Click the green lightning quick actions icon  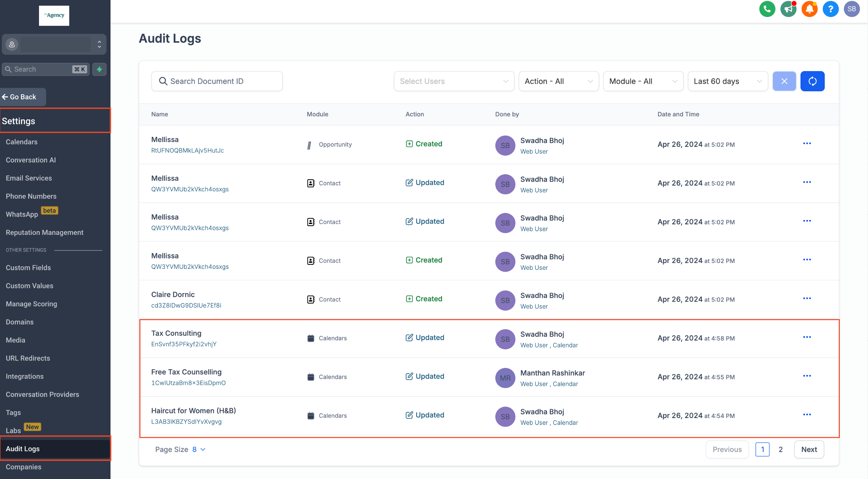click(x=99, y=69)
